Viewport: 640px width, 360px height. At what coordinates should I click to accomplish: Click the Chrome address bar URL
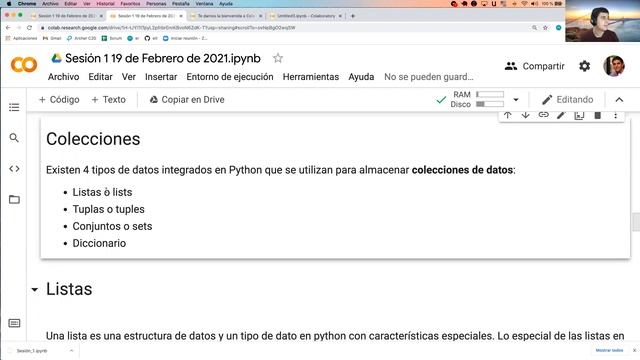point(171,28)
